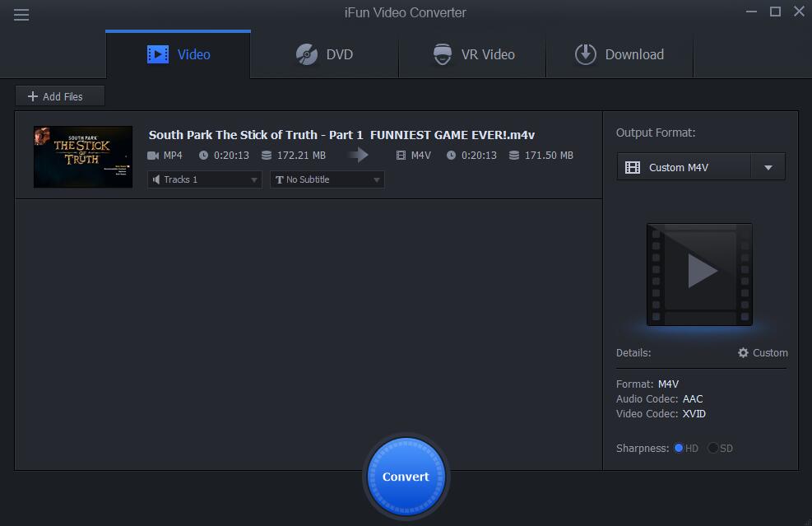Click the source MP4 camera icon
Image resolution: width=812 pixels, height=526 pixels.
pyautogui.click(x=153, y=156)
